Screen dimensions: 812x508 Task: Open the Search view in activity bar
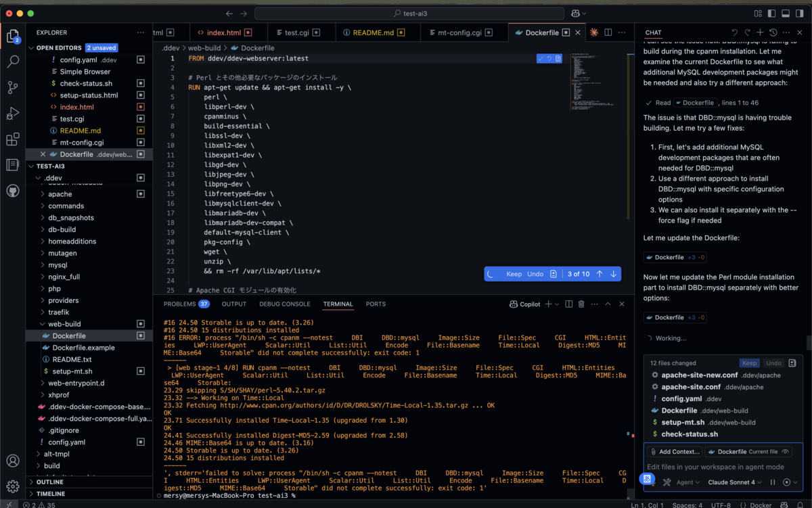13,62
